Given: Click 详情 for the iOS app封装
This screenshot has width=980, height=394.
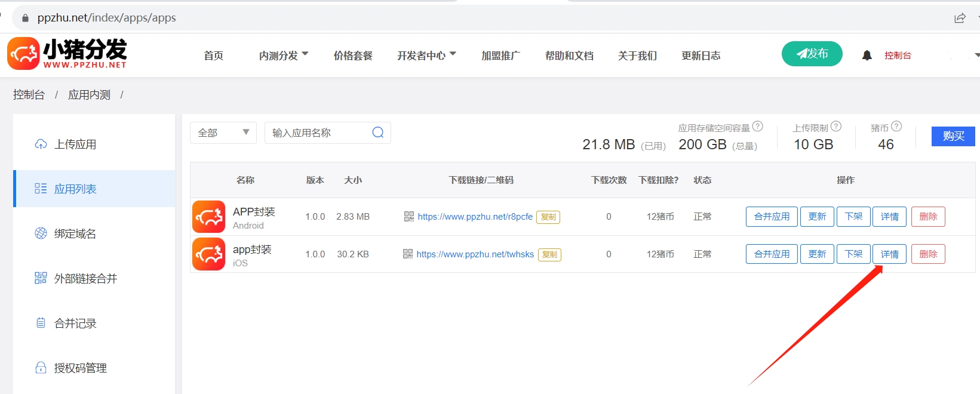Looking at the screenshot, I should tap(889, 254).
